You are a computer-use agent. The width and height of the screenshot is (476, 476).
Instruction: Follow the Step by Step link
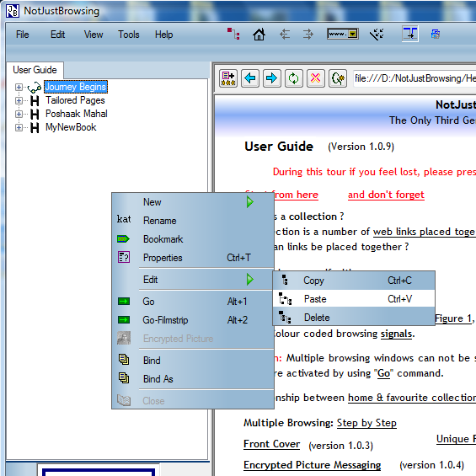(366, 423)
